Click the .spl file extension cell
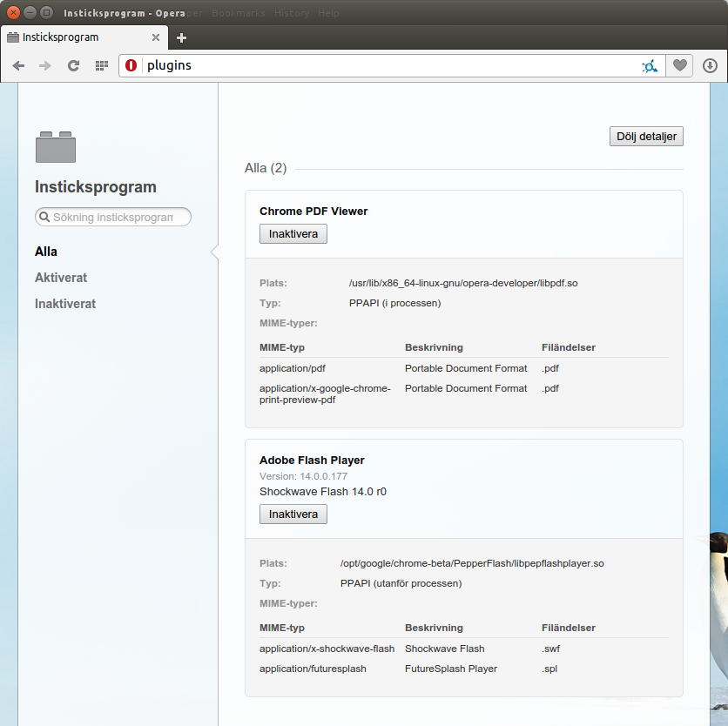The width and height of the screenshot is (728, 726). pyautogui.click(x=549, y=669)
